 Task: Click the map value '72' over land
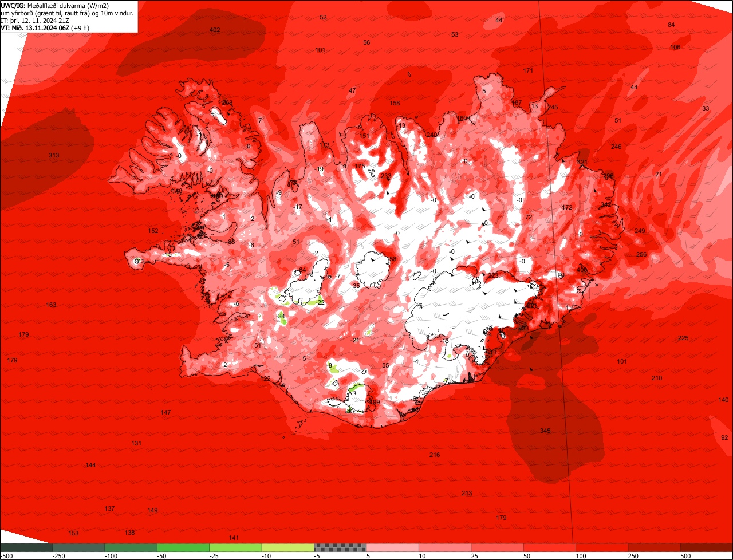coord(529,218)
